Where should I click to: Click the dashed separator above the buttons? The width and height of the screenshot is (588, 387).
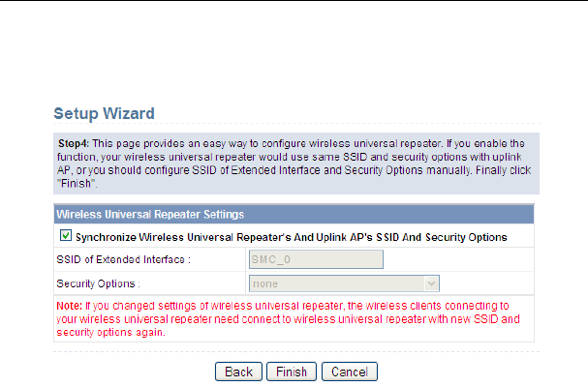(x=293, y=352)
